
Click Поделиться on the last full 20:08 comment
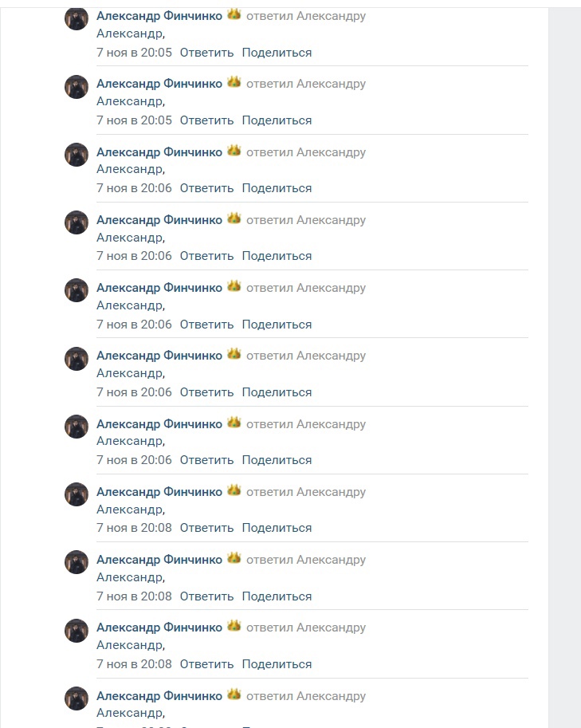[x=277, y=664]
